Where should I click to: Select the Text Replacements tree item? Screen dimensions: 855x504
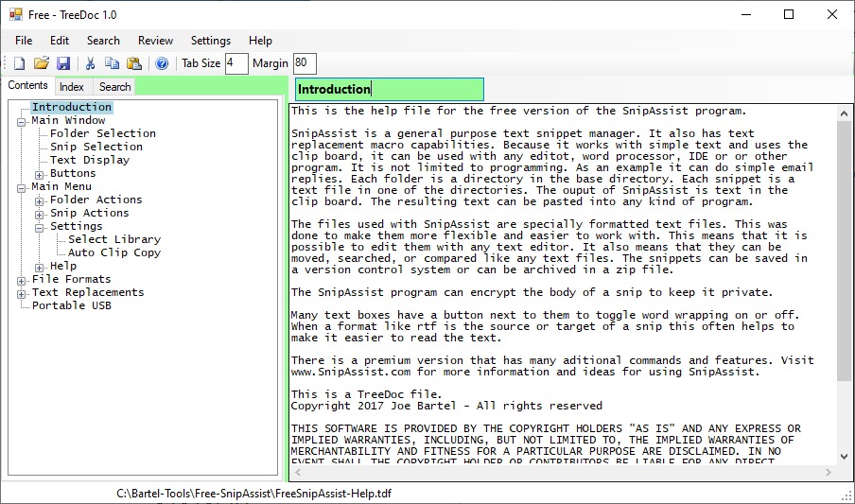tap(88, 292)
